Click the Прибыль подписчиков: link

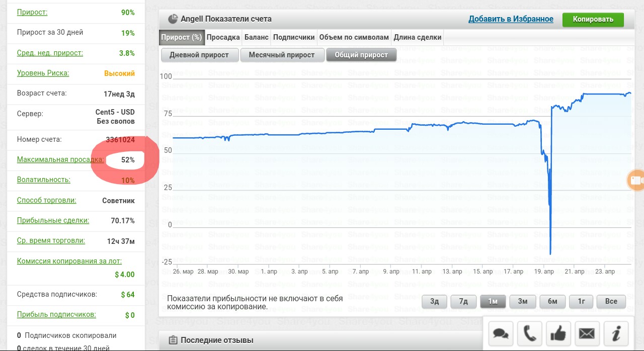point(56,314)
